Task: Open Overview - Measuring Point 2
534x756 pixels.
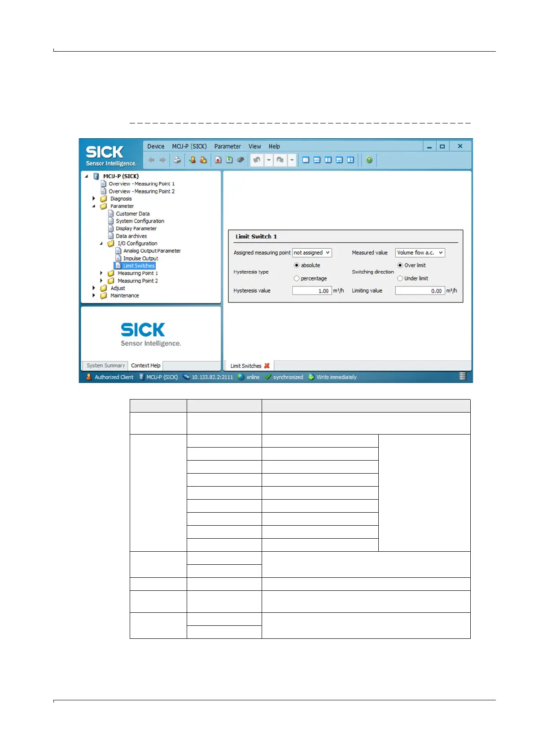Action: 141,191
